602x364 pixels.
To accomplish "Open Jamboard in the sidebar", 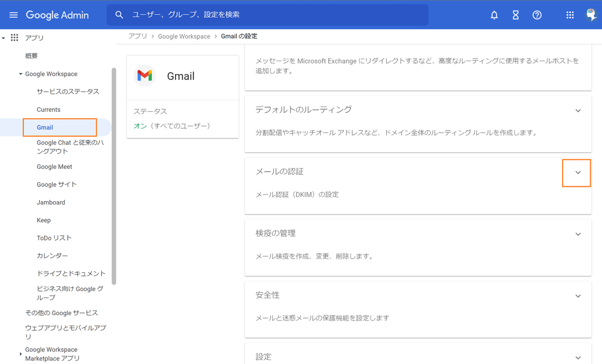I will point(51,202).
